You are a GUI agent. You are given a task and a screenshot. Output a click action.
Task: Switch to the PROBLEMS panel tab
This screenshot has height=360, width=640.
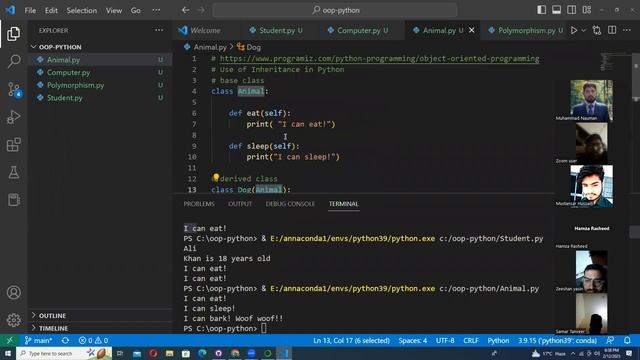[x=199, y=204]
